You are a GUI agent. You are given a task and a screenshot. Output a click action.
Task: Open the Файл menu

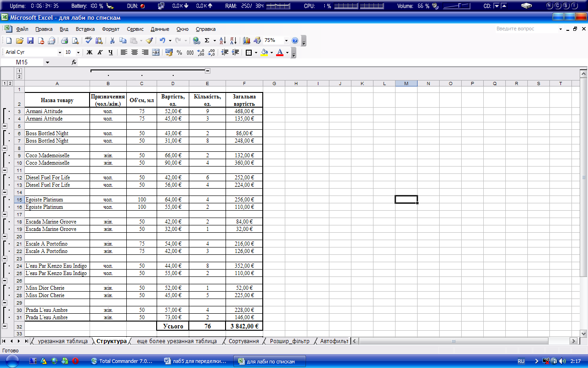pos(22,29)
